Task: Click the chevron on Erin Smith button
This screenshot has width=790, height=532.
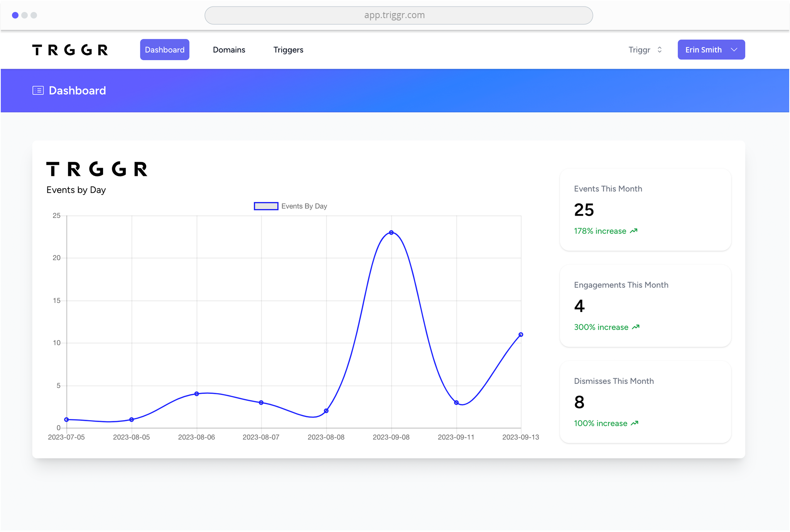Action: tap(734, 50)
